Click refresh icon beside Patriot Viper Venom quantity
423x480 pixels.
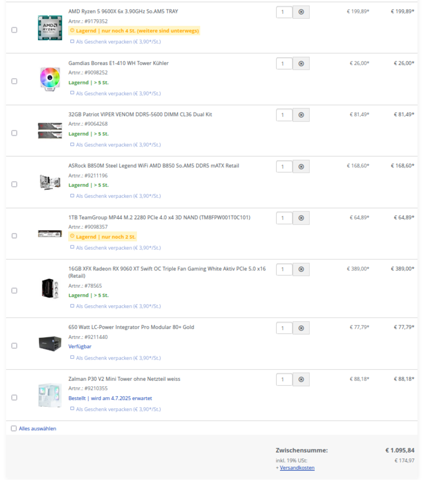point(301,115)
